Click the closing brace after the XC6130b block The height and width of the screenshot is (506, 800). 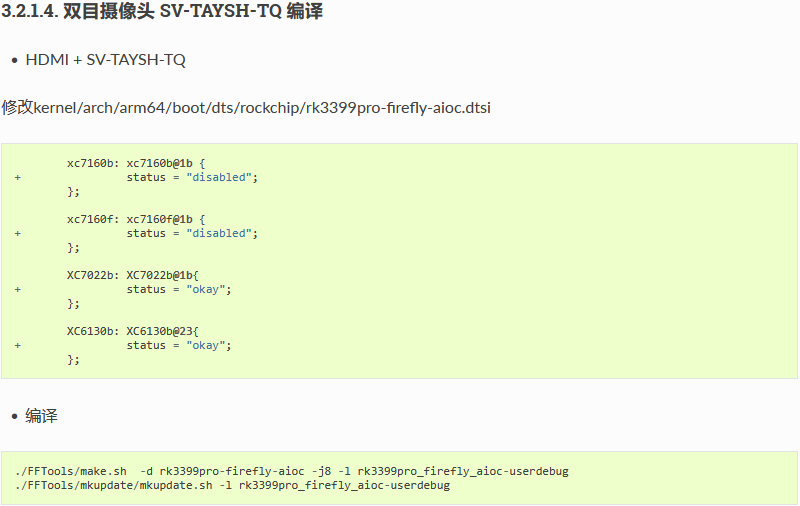[73, 360]
